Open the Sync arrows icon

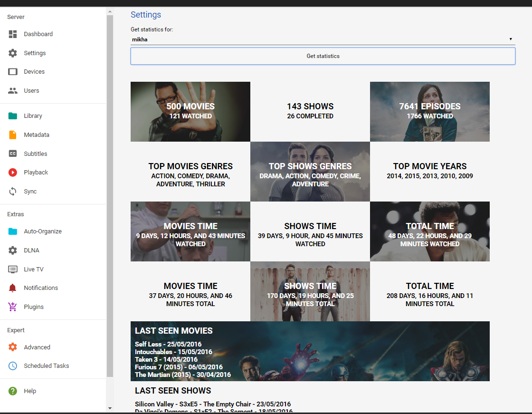tap(12, 192)
